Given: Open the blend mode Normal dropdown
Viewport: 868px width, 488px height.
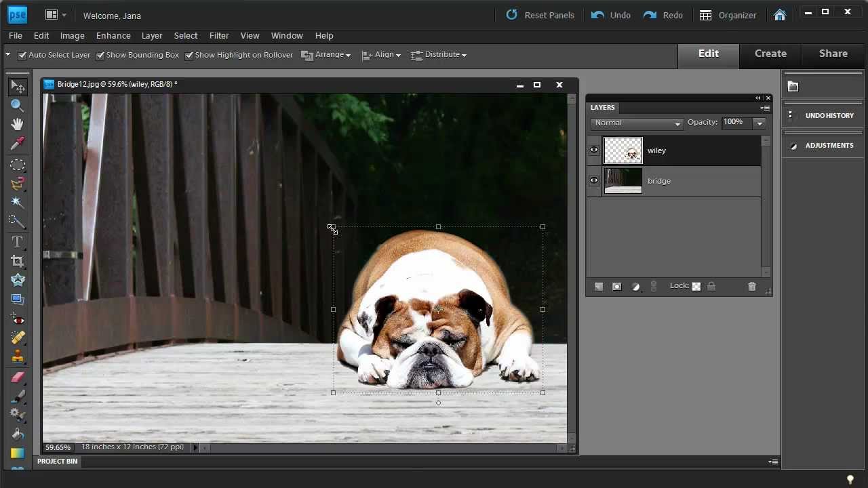Looking at the screenshot, I should click(637, 123).
